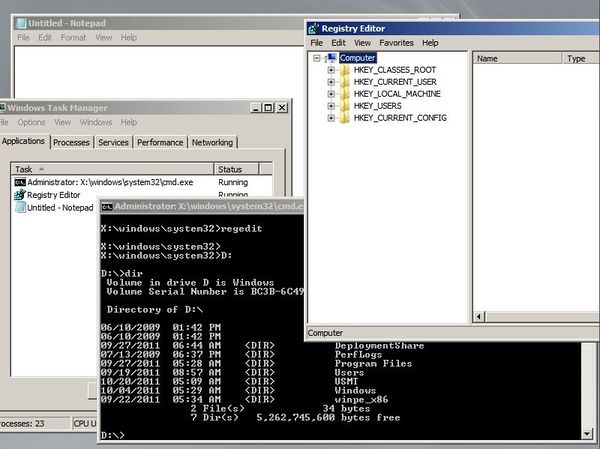Expand HKEY_CURRENT_CONFIG node
This screenshot has width=600, height=449.
(331, 118)
